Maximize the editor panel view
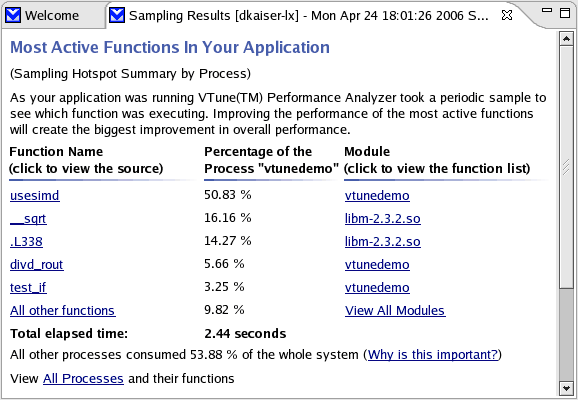 pyautogui.click(x=565, y=13)
